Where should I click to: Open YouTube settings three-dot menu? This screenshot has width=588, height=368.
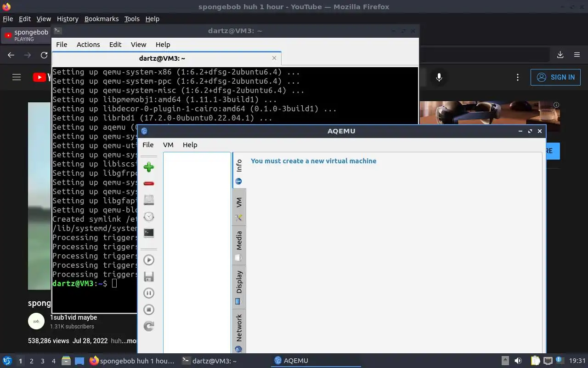click(x=518, y=77)
